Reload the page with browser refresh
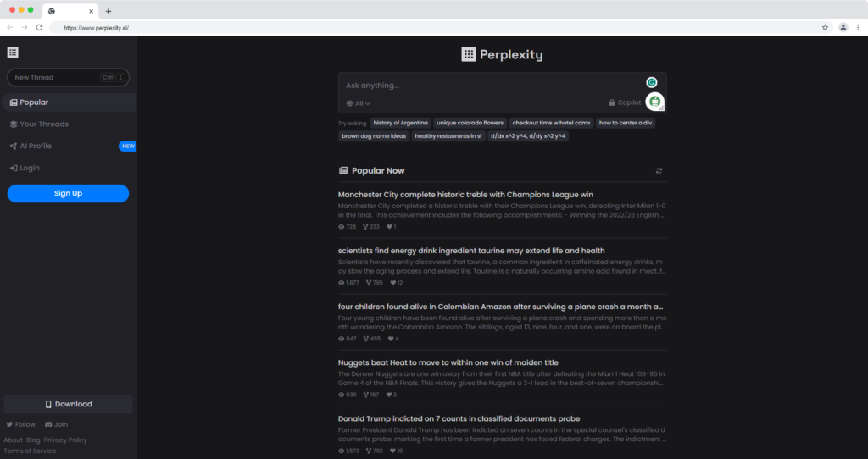The width and height of the screenshot is (868, 459). pyautogui.click(x=39, y=28)
